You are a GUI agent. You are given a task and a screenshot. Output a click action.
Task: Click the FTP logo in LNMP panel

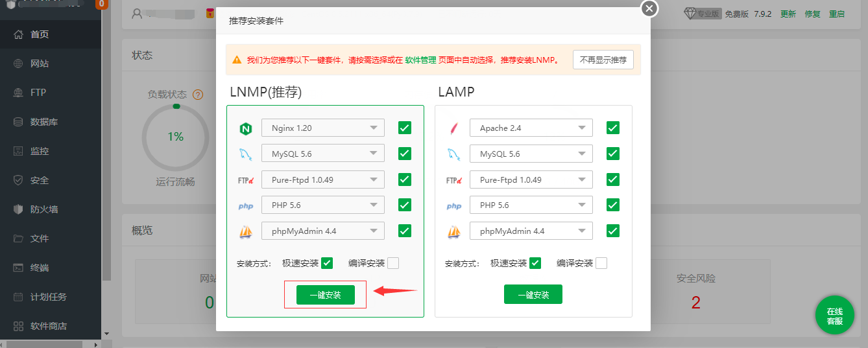[x=245, y=180]
